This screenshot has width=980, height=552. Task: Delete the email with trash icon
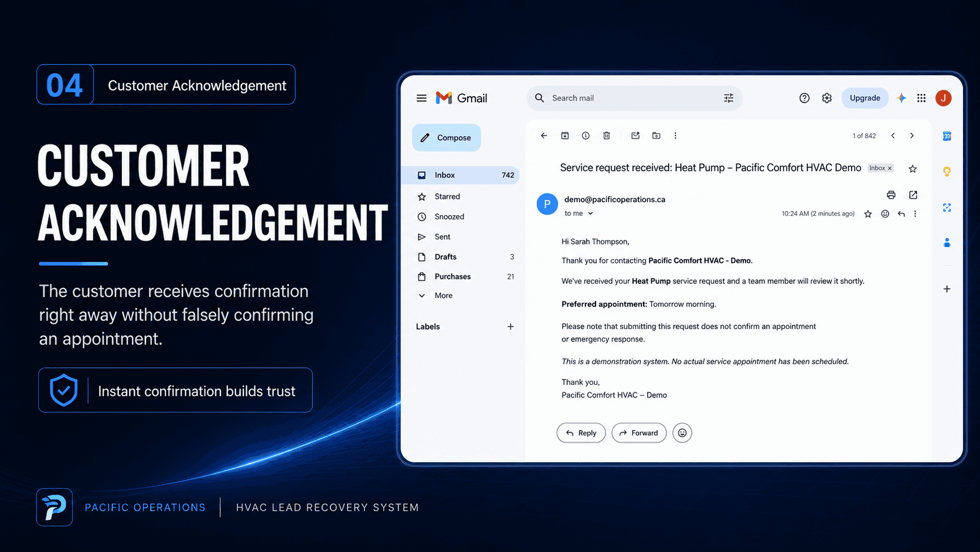coord(607,136)
